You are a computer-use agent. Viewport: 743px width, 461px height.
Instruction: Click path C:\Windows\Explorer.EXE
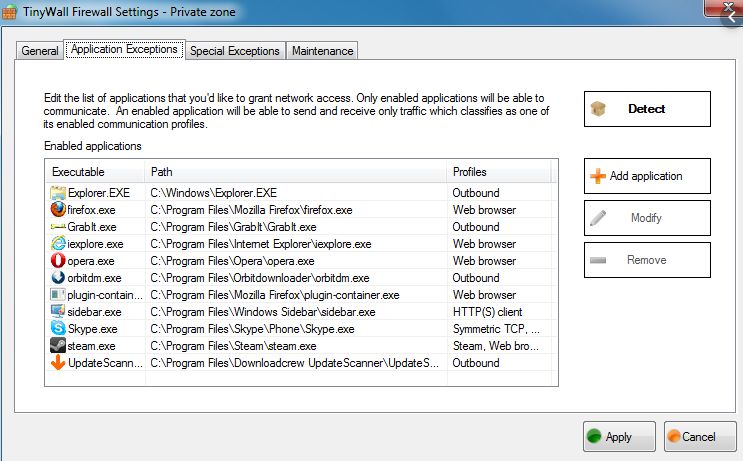click(214, 193)
